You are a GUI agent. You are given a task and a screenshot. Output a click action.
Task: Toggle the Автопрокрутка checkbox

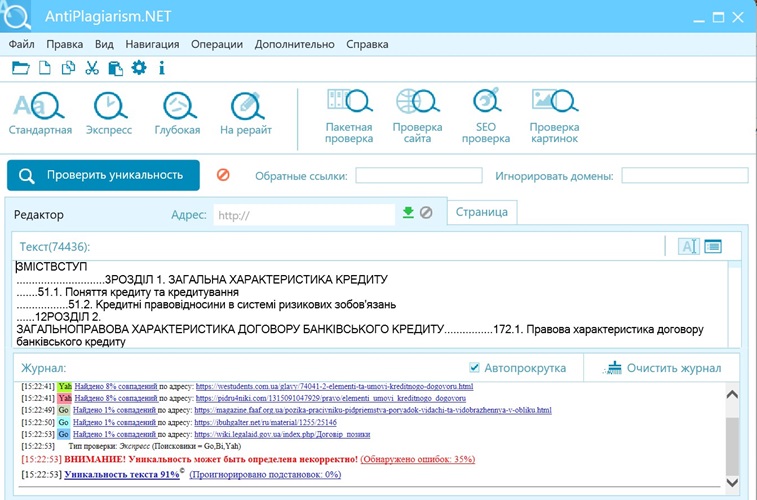point(475,368)
